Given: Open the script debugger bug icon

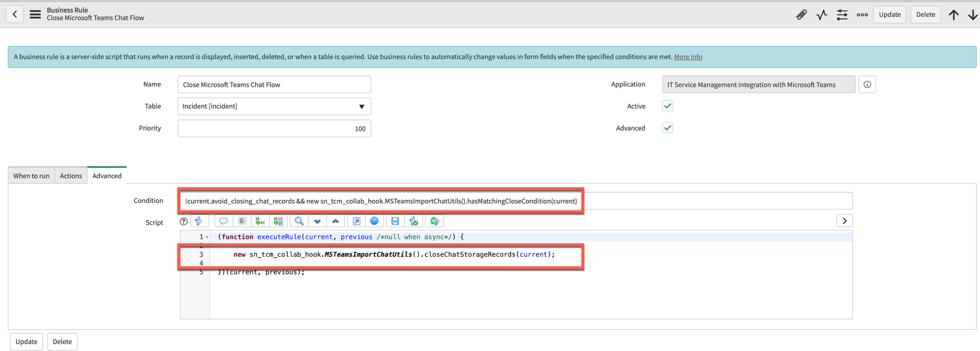Looking at the screenshot, I should click(434, 221).
